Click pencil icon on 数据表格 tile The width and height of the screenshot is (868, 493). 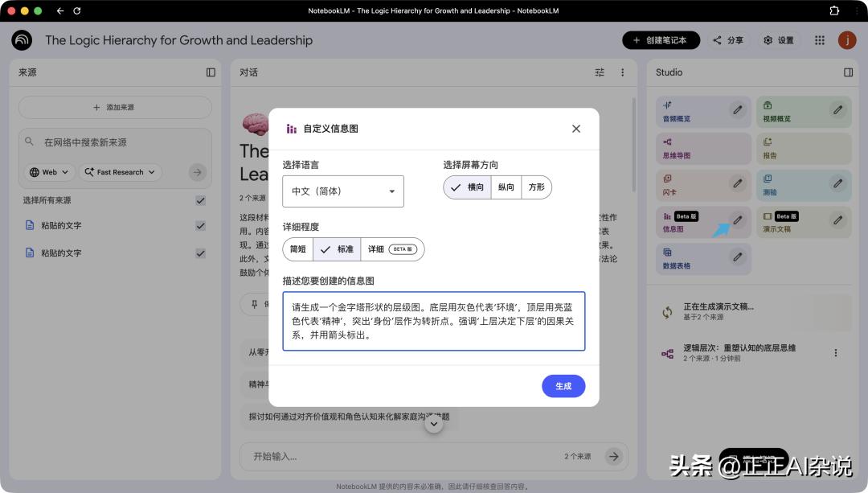(x=737, y=257)
